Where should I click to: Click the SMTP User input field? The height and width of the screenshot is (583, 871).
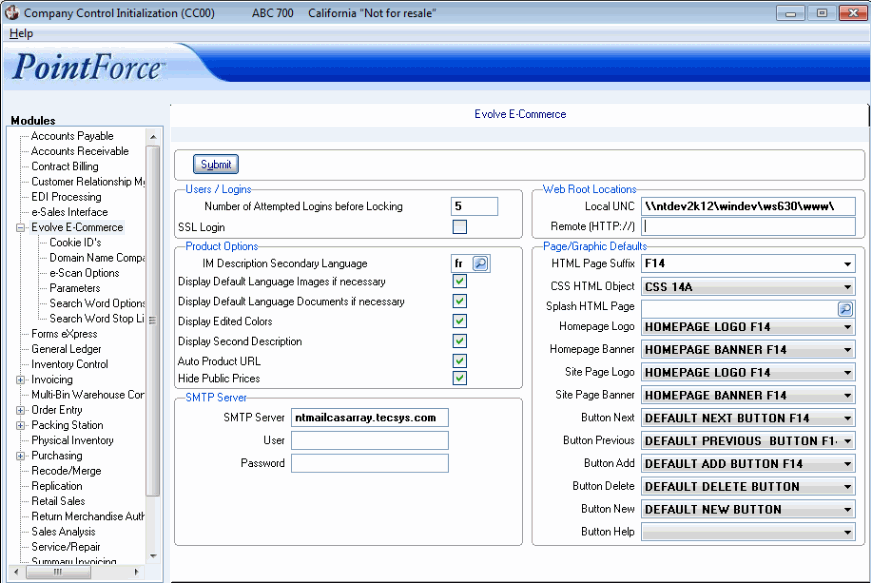(x=369, y=440)
